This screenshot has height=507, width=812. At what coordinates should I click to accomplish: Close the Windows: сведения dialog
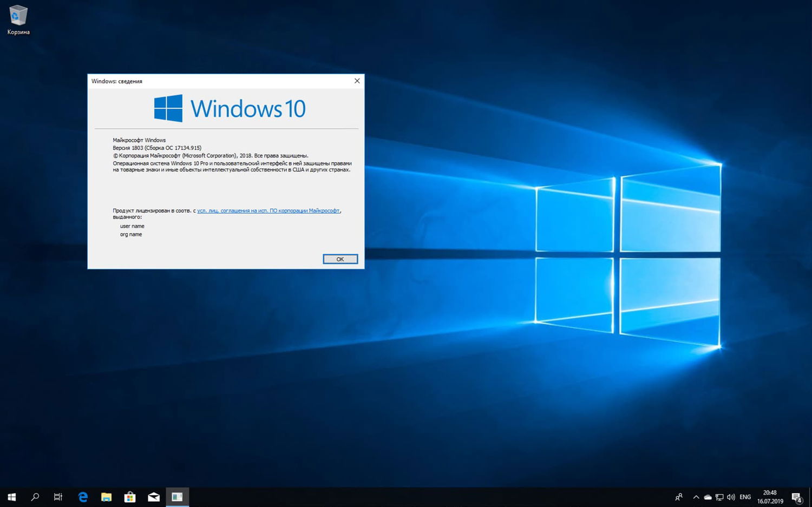point(357,81)
